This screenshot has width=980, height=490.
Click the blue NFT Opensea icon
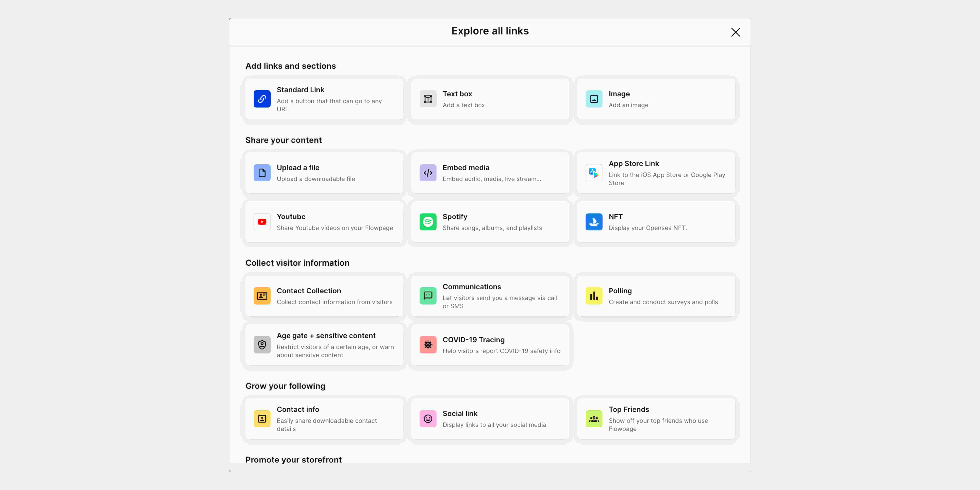(x=594, y=222)
